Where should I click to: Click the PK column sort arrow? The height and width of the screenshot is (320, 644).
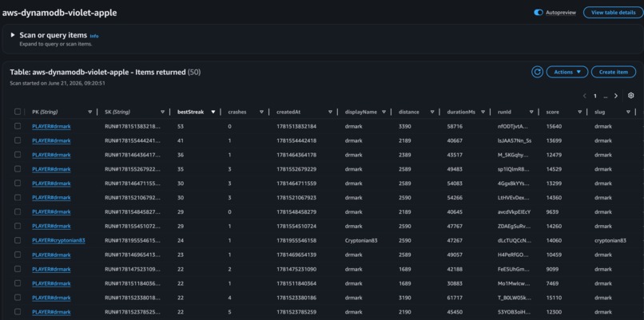coord(90,112)
